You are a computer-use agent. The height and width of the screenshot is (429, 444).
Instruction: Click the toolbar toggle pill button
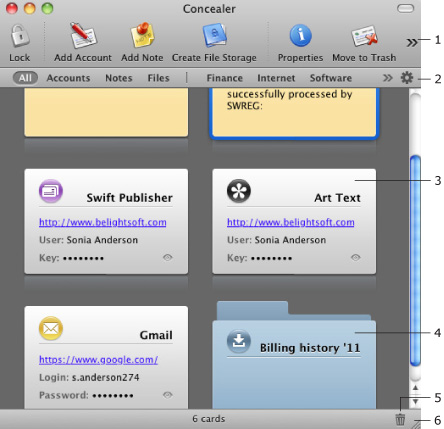point(405,8)
